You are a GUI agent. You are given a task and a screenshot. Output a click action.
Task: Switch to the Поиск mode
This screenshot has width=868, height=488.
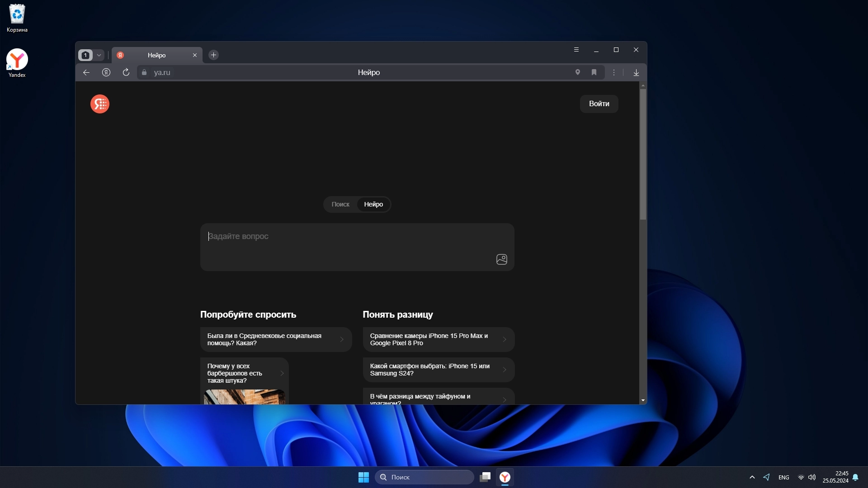tap(340, 204)
